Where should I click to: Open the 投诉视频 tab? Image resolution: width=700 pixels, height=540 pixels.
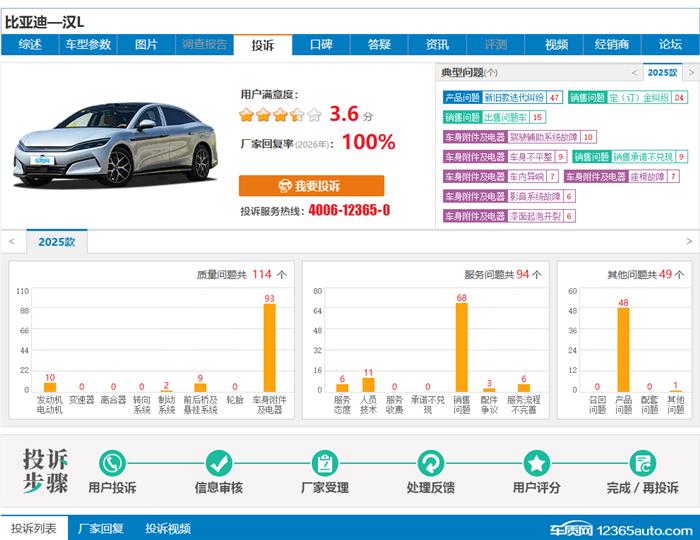pyautogui.click(x=167, y=529)
